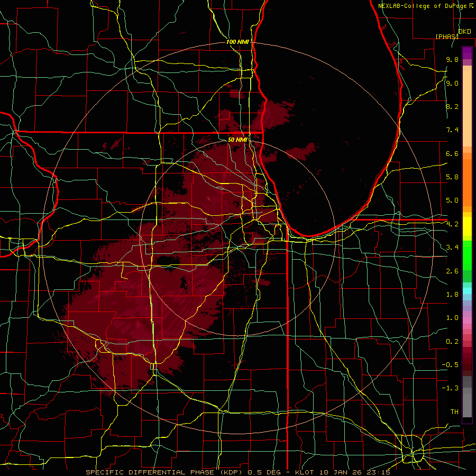Click the 5.8 value on the scale
The height and width of the screenshot is (476, 476).
click(x=452, y=177)
